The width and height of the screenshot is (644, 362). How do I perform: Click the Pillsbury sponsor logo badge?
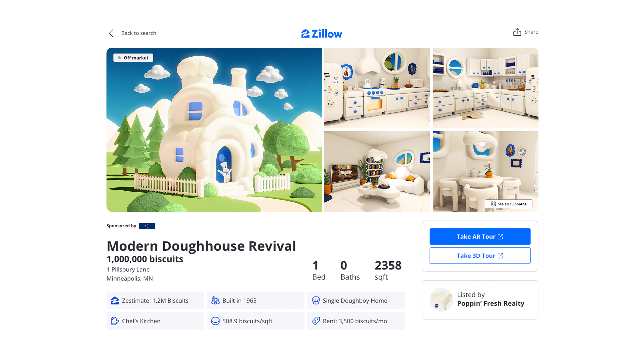(147, 226)
